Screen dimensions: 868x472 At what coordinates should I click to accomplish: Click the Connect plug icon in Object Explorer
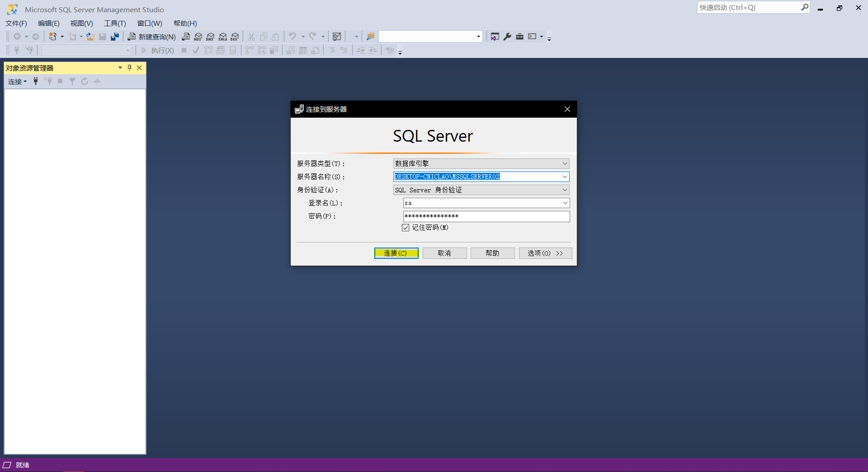[35, 81]
